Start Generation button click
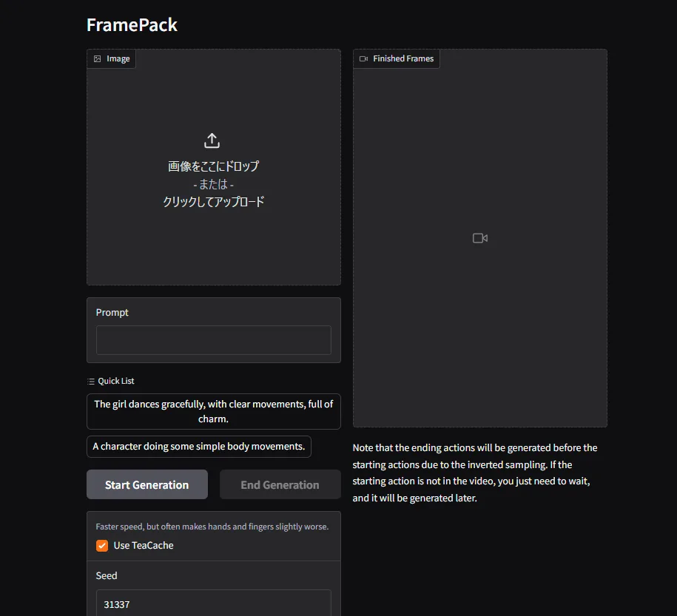The width and height of the screenshot is (677, 616). coord(147,485)
